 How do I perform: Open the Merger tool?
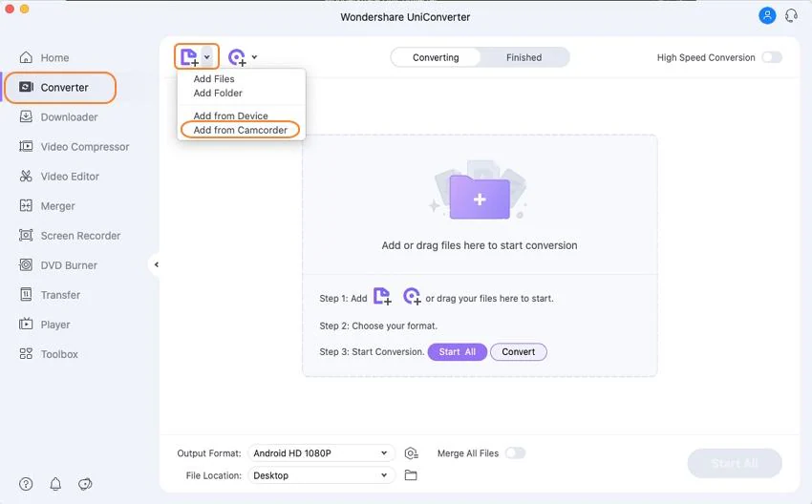(x=47, y=206)
